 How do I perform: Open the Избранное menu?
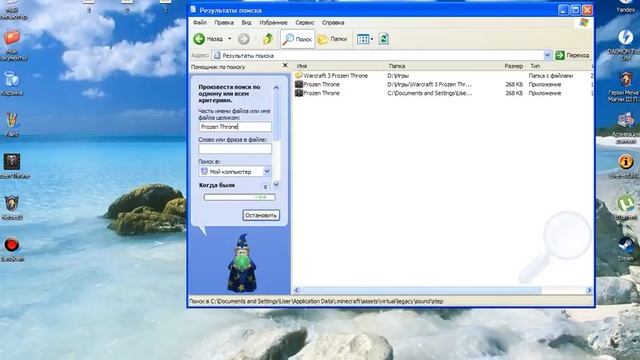coord(273,22)
